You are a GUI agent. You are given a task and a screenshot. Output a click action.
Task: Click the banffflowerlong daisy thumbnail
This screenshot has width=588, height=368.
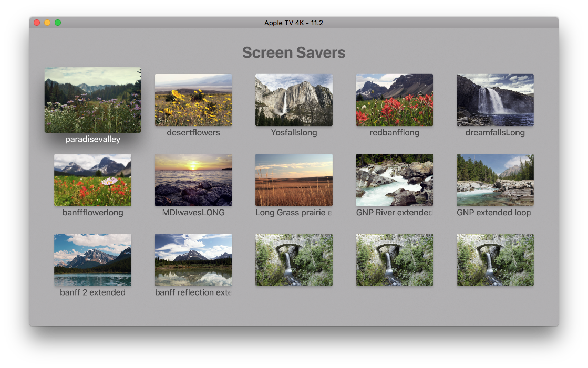(92, 180)
